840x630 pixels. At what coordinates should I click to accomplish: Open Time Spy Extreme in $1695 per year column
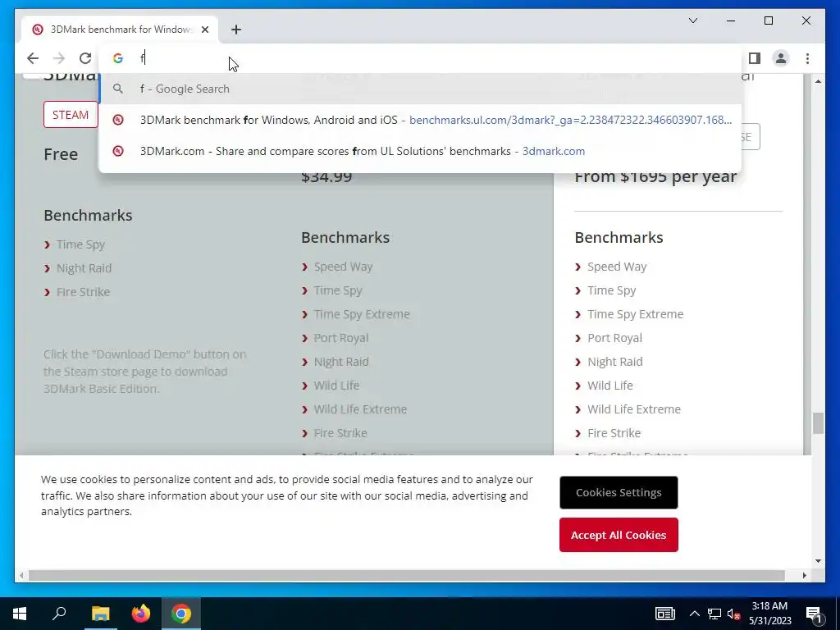[x=636, y=314]
